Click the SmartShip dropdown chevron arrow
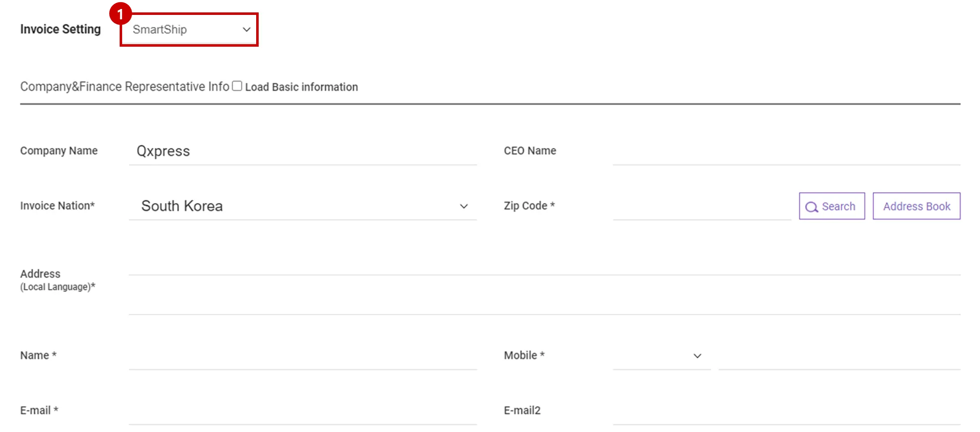The width and height of the screenshot is (980, 432). (246, 30)
